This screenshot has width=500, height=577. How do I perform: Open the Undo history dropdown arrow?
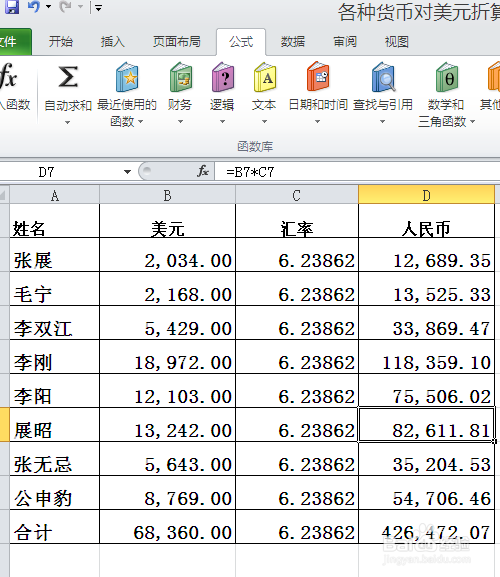click(x=48, y=7)
